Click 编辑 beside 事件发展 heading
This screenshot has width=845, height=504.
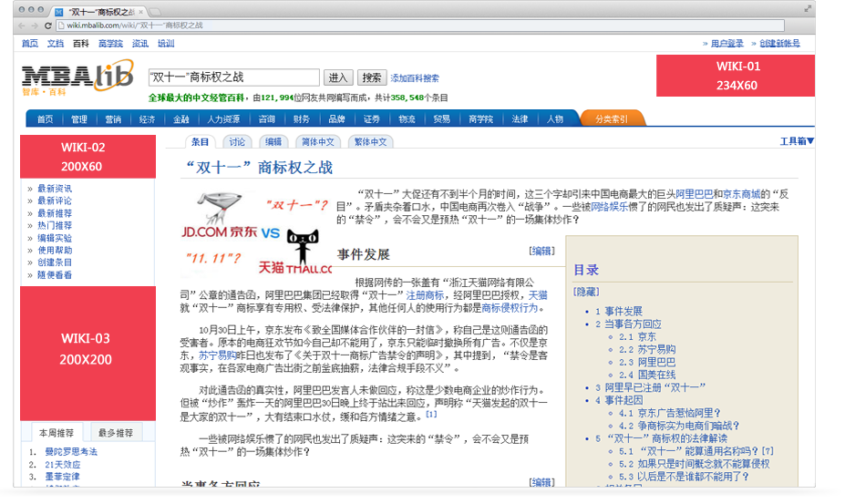click(x=541, y=251)
